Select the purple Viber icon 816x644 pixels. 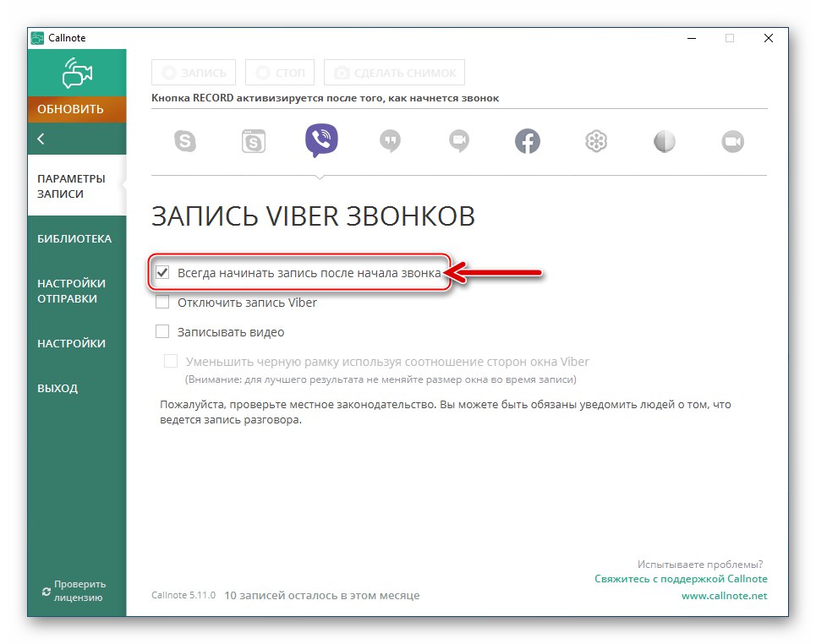pyautogui.click(x=321, y=140)
